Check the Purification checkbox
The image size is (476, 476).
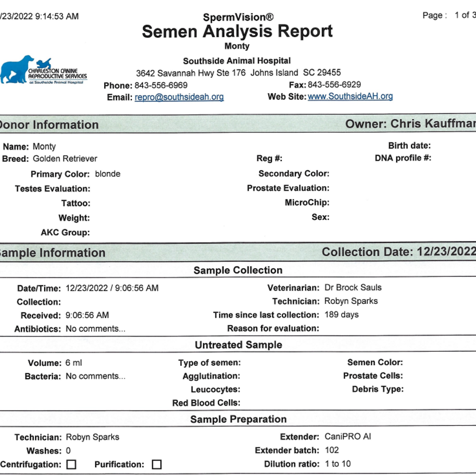[157, 464]
